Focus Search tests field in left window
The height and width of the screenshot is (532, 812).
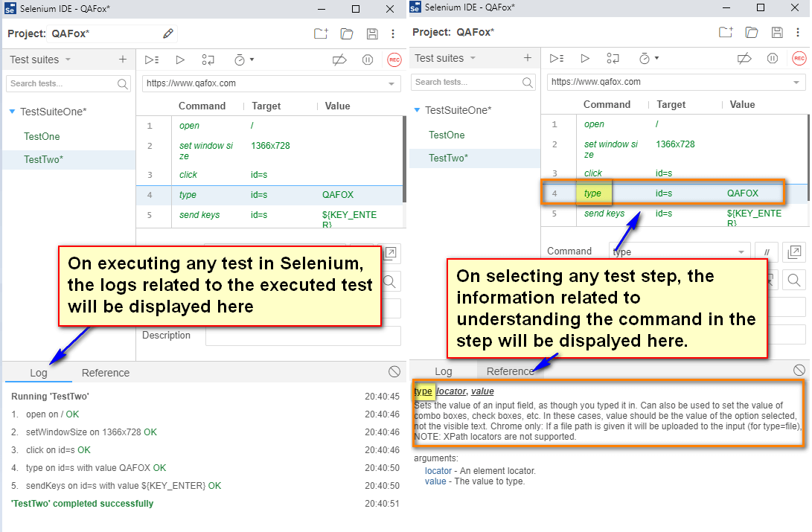pyautogui.click(x=68, y=83)
